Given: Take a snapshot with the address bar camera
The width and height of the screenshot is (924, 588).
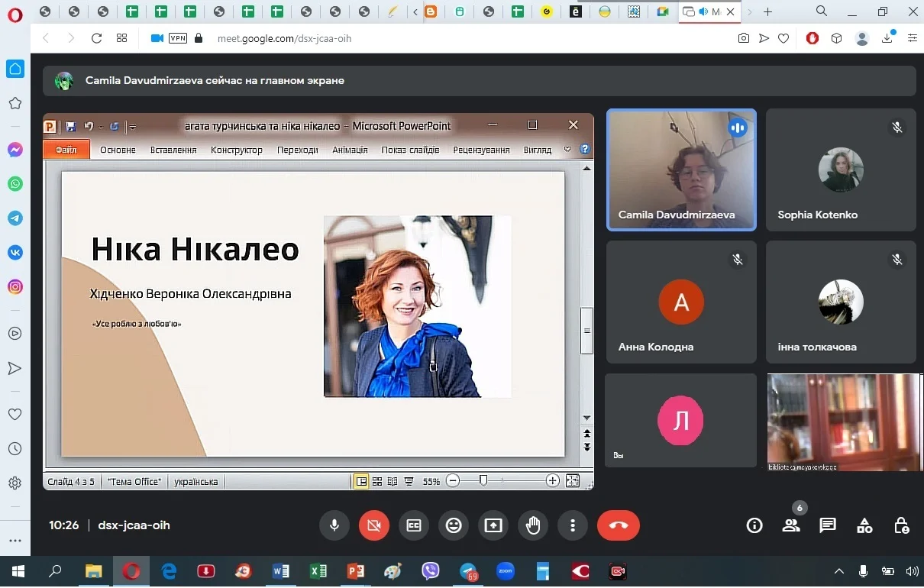Looking at the screenshot, I should click(x=743, y=38).
